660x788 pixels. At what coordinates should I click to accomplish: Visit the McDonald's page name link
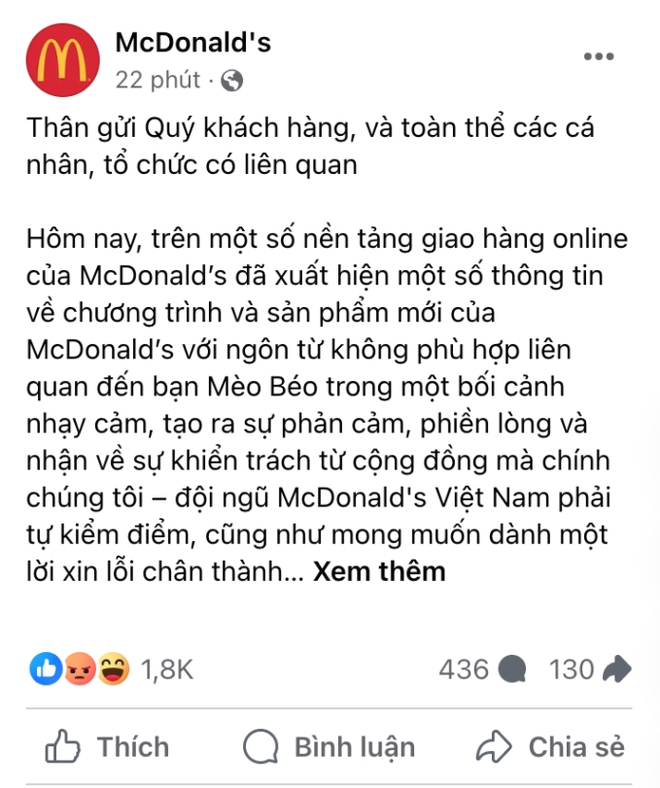[193, 42]
